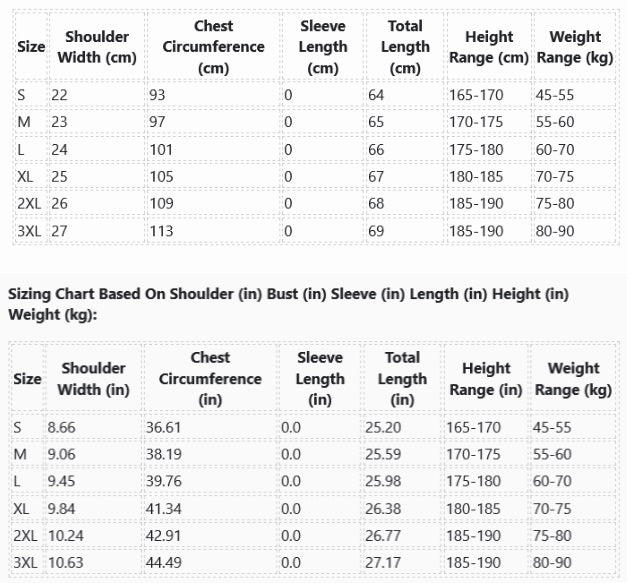Select the "Sleeve Length (in)" column header

click(x=319, y=379)
